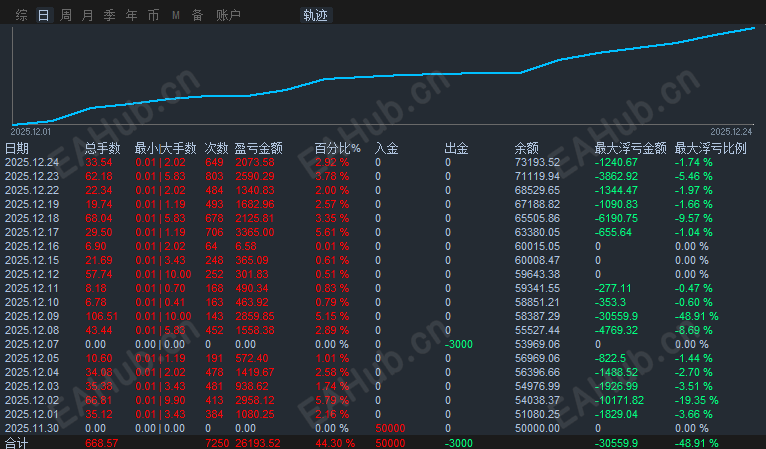The height and width of the screenshot is (449, 766).
Task: Click balance value 60015.05
Action: point(537,246)
